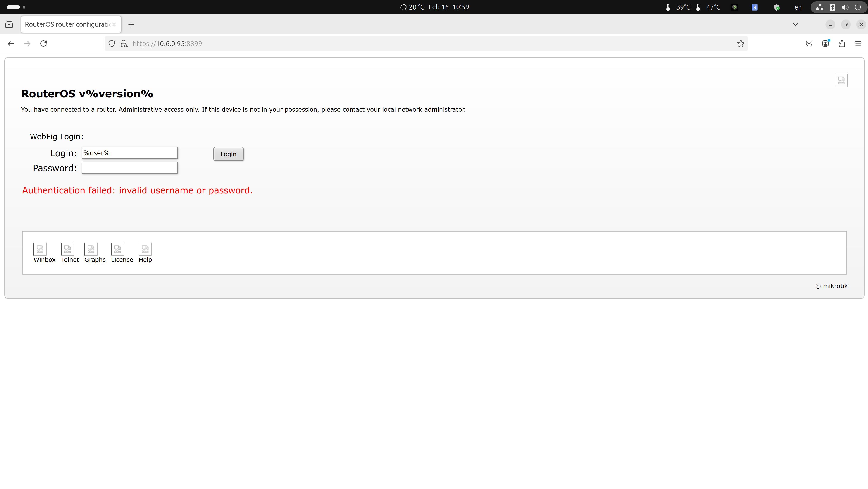Open the Winbox download icon
The height and width of the screenshot is (489, 868).
point(40,249)
